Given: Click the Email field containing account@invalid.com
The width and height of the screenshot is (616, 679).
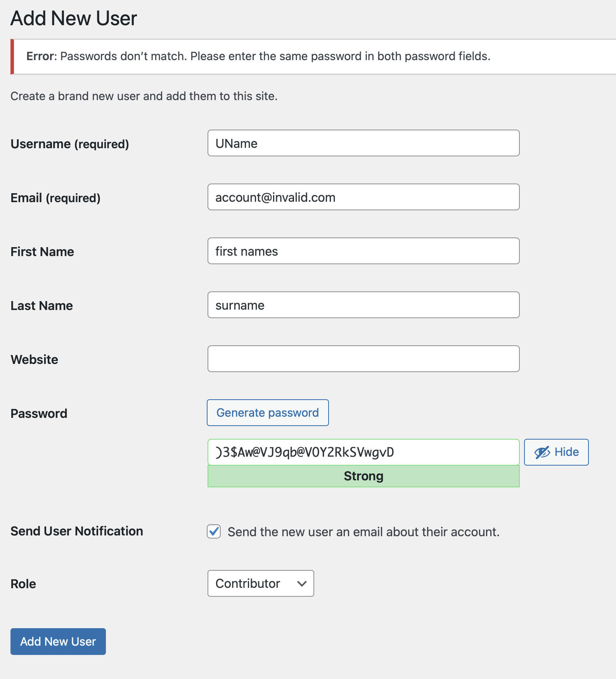Looking at the screenshot, I should (x=363, y=197).
